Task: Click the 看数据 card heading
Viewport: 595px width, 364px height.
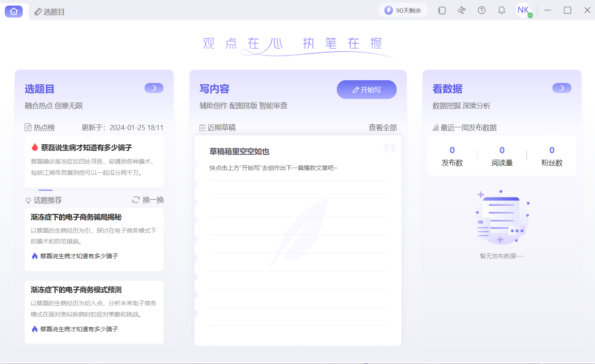Action: point(447,89)
